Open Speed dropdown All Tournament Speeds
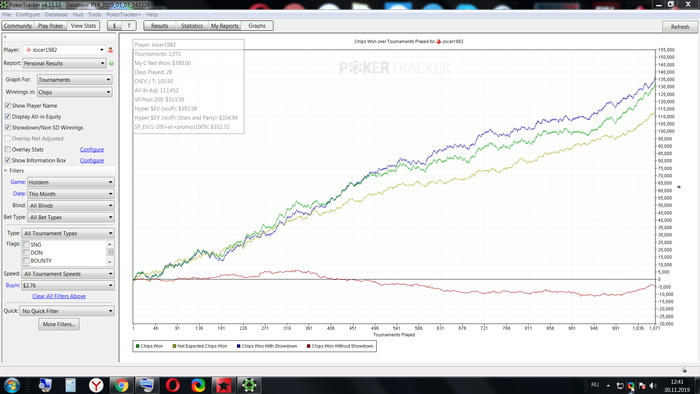The height and width of the screenshot is (394, 700). [68, 274]
